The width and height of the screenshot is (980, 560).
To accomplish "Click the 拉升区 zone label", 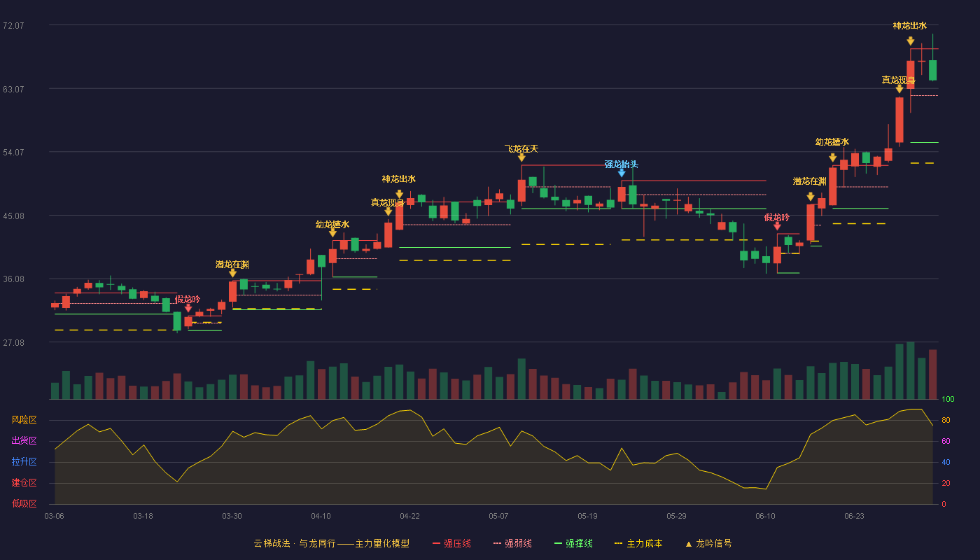I will pyautogui.click(x=24, y=462).
